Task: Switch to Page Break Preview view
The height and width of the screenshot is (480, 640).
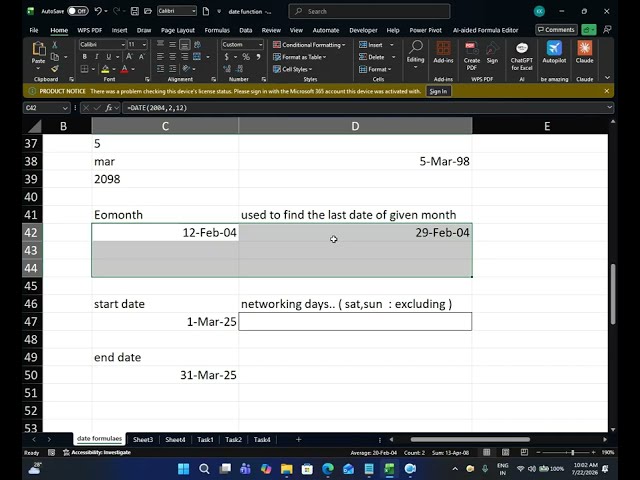Action: [x=524, y=452]
